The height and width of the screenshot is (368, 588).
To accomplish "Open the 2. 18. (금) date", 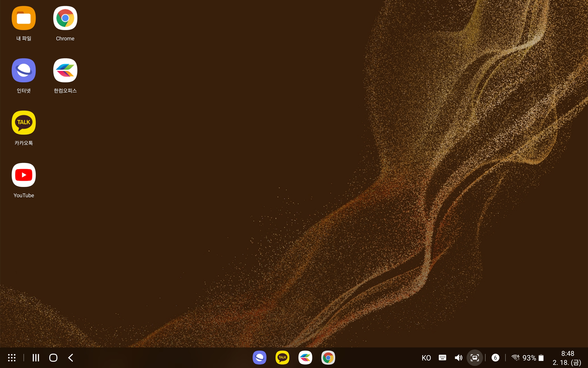I will (x=567, y=363).
